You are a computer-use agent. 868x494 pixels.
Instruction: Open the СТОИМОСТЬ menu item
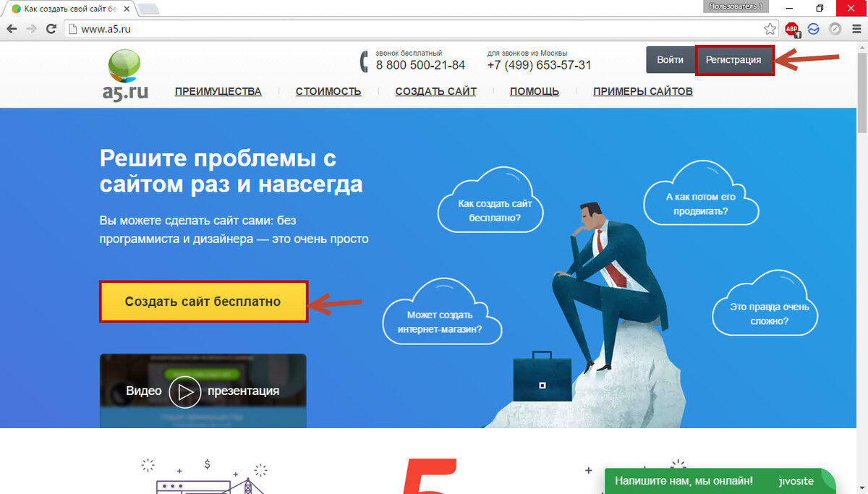(x=328, y=91)
